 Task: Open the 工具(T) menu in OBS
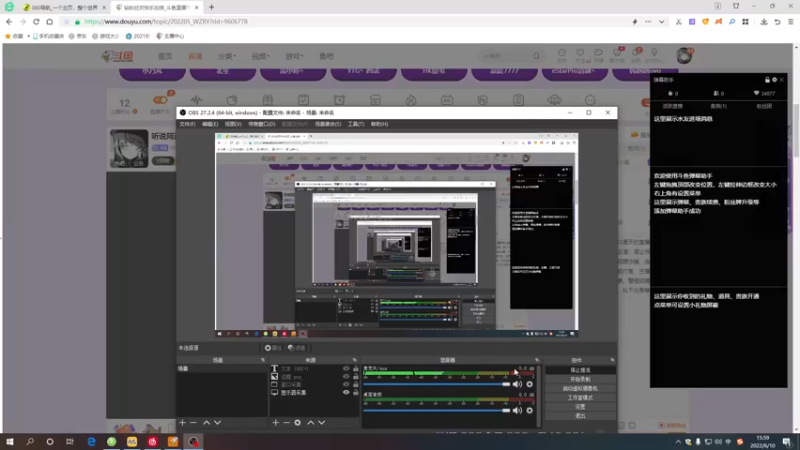(356, 124)
